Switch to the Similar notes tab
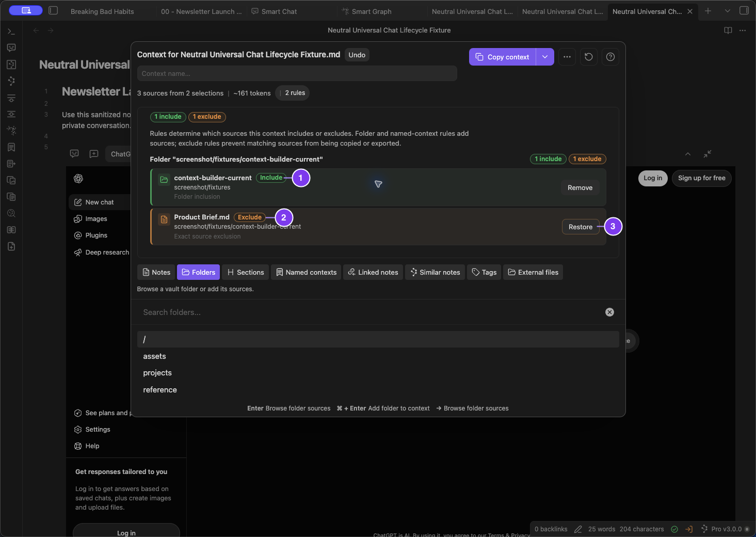This screenshot has width=756, height=537. [435, 272]
